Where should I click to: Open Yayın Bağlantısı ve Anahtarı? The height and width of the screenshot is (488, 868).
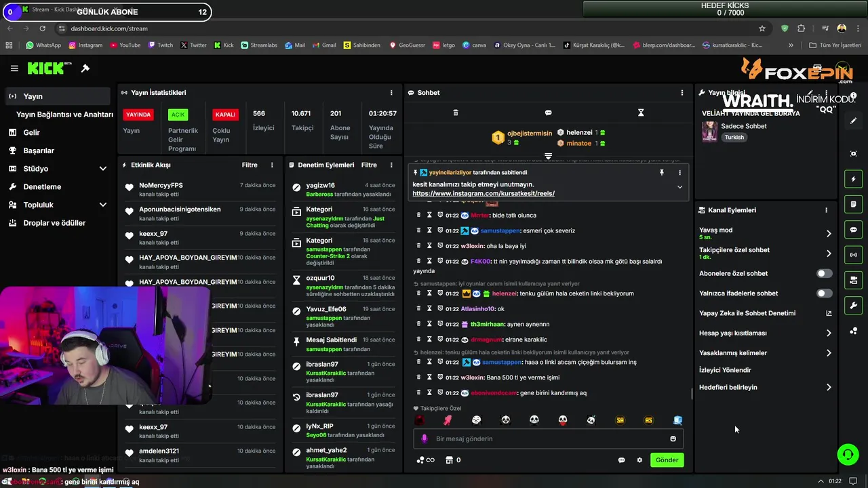pyautogui.click(x=64, y=115)
